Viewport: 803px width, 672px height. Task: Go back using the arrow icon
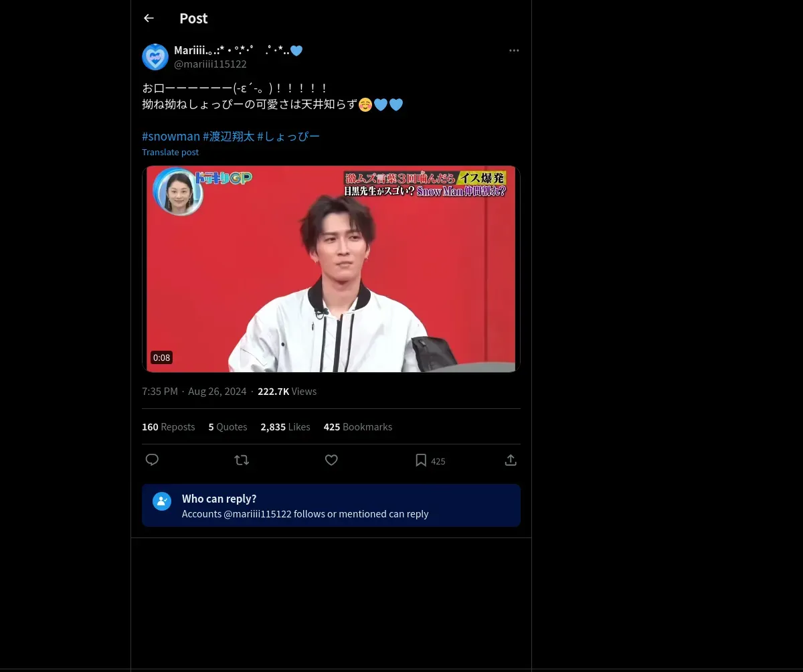(149, 18)
